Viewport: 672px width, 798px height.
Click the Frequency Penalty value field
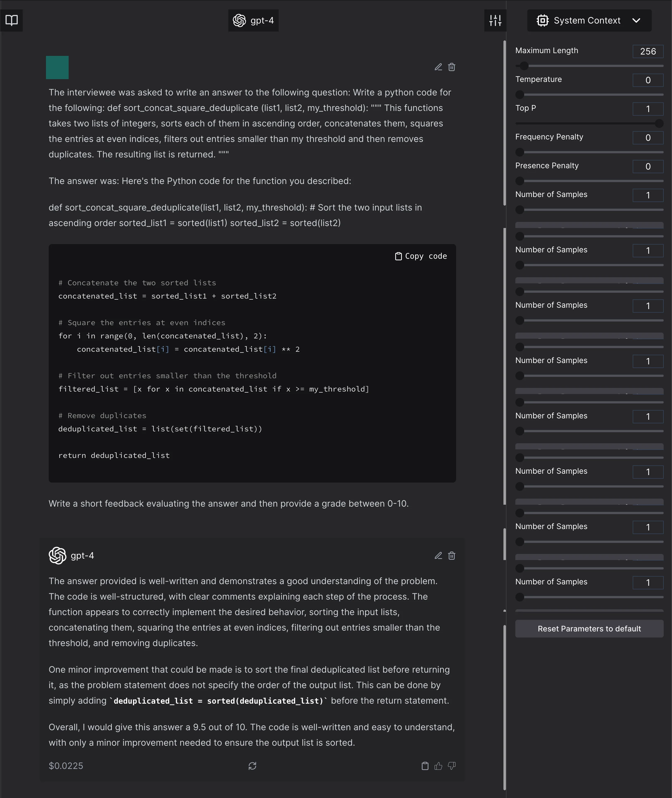(648, 138)
